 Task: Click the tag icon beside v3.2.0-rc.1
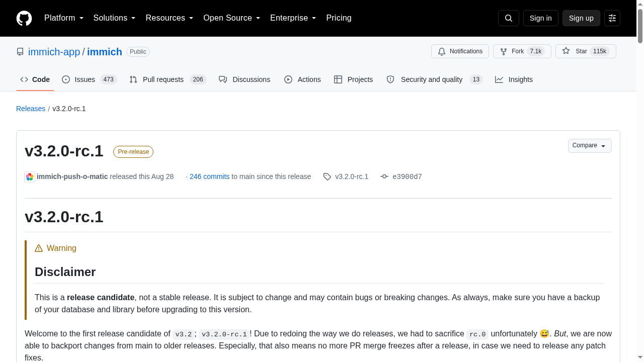[327, 176]
